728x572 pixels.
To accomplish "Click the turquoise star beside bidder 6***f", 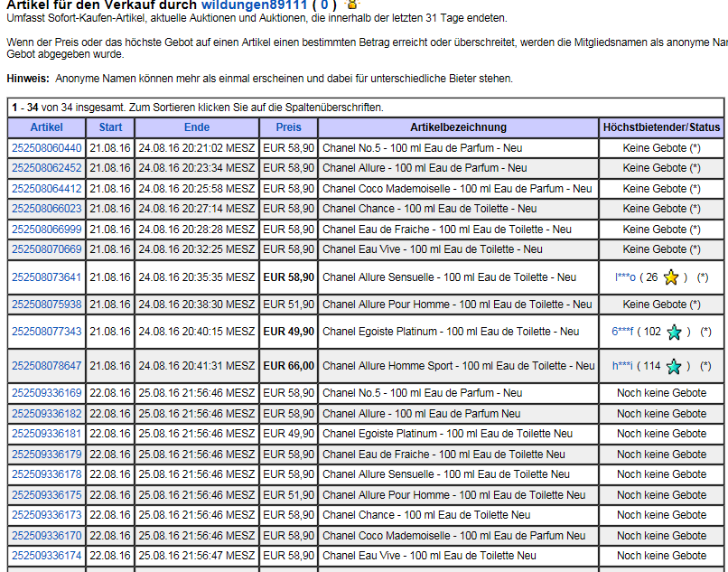I will tap(674, 332).
